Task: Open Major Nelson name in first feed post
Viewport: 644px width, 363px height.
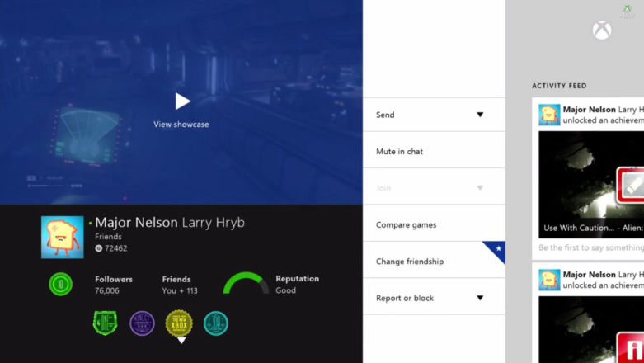Action: (x=590, y=110)
